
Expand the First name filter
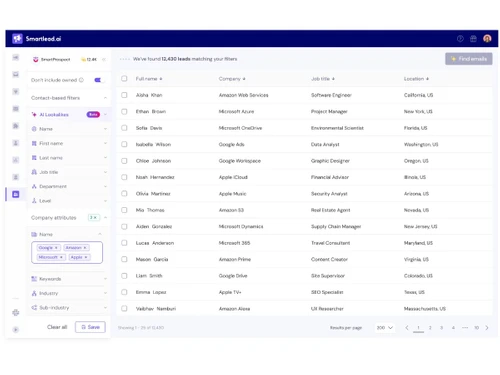point(105,143)
